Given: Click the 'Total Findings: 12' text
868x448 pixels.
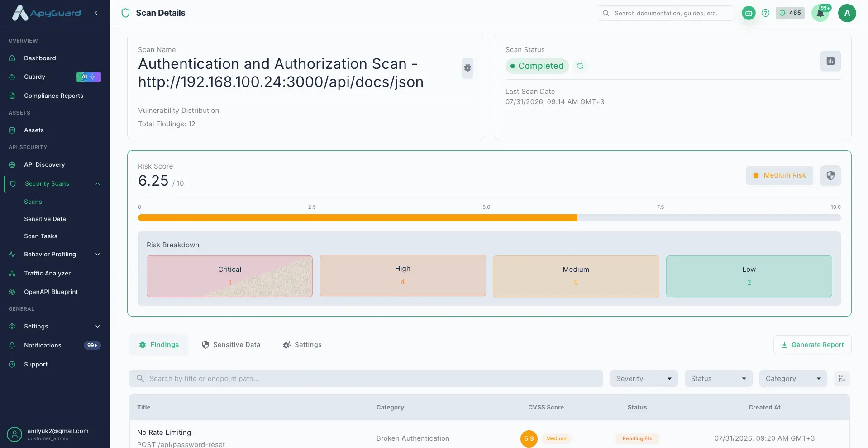Looking at the screenshot, I should (167, 124).
